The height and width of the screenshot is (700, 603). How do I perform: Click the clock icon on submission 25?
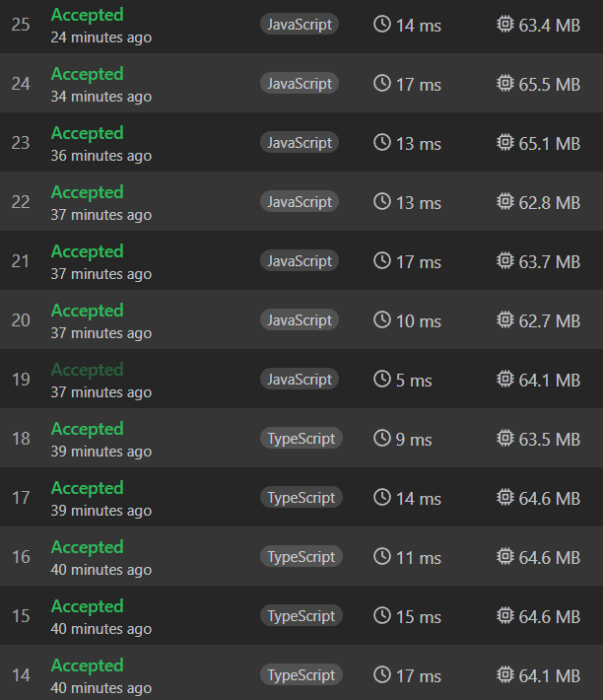pos(382,24)
